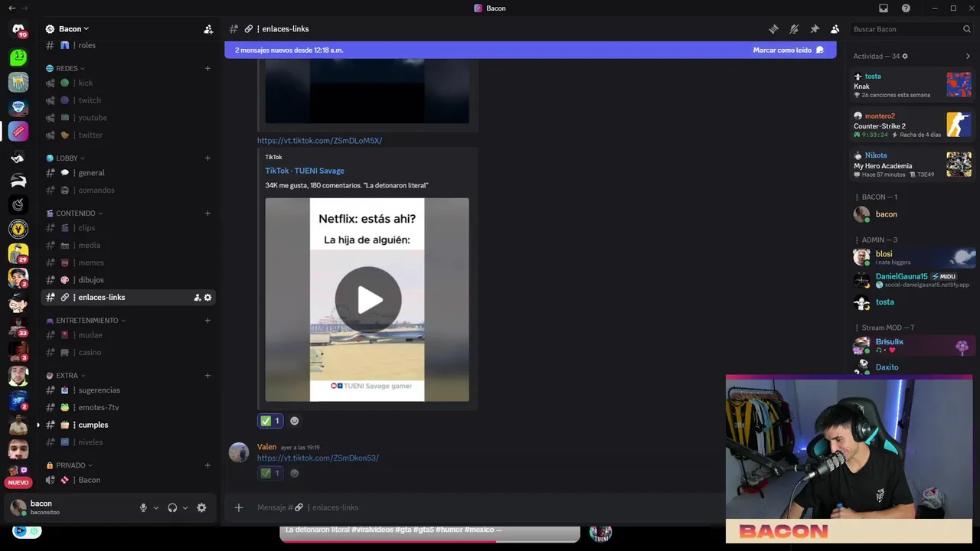
Task: Open the clips channel
Action: tap(128, 228)
